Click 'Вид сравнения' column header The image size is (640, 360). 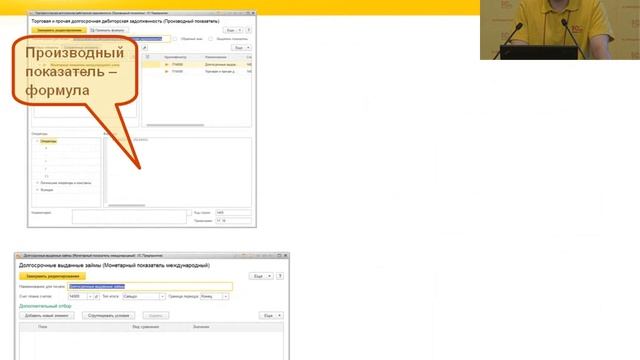(x=145, y=327)
